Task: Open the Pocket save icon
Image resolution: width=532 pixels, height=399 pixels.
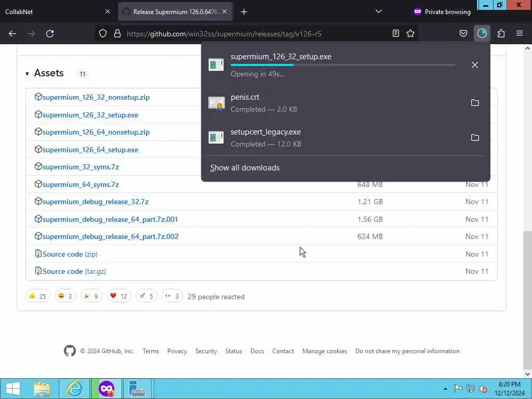Action: click(x=463, y=33)
